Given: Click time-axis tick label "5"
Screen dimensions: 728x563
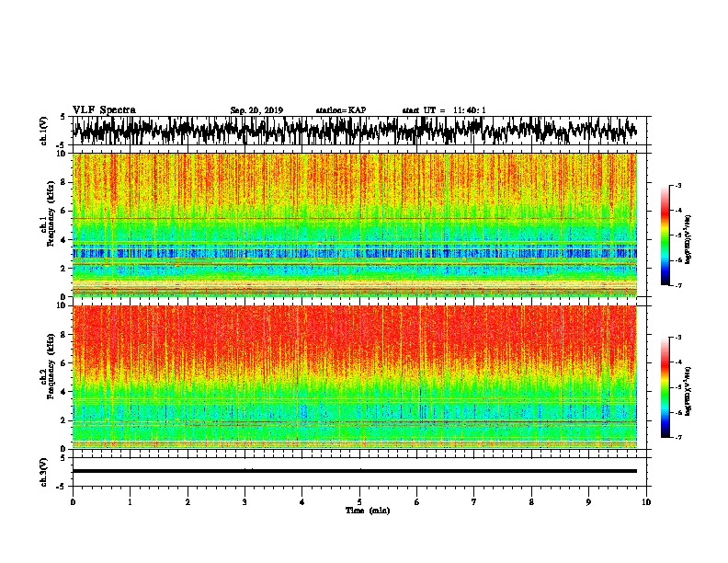Looking at the screenshot, I should point(359,502).
